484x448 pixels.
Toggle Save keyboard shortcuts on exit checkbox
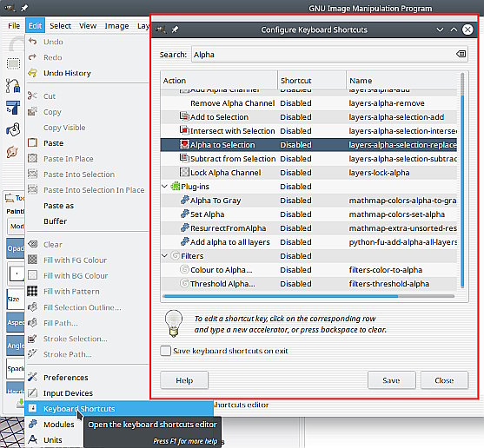(165, 351)
